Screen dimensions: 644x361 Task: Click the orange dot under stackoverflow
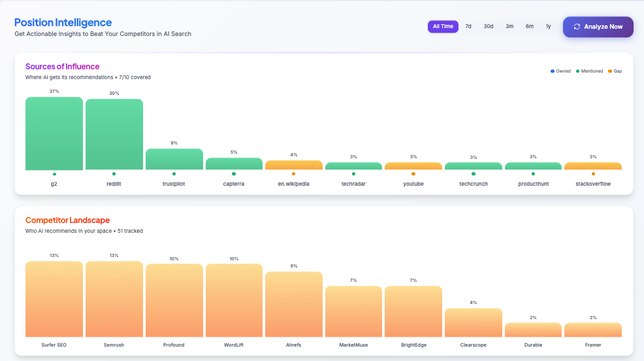593,174
